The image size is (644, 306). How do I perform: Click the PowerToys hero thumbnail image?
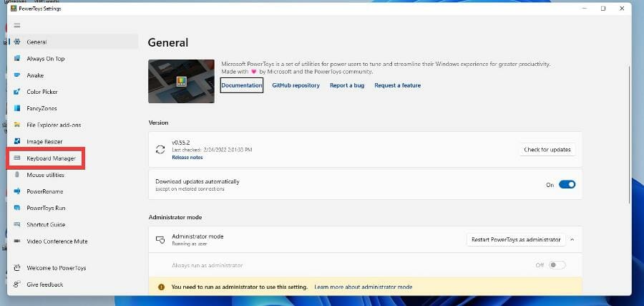coord(181,81)
